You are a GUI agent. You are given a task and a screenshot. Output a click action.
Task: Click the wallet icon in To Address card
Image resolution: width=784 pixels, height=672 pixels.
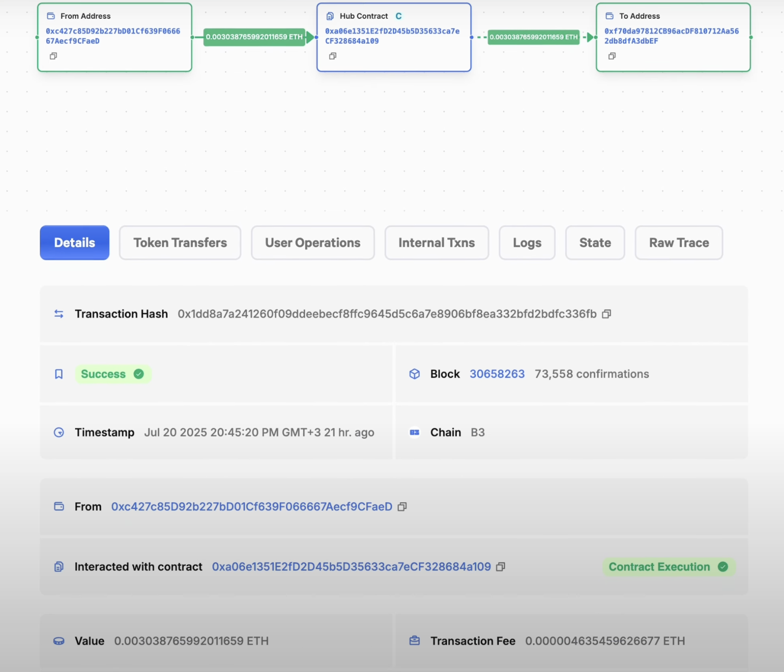(x=610, y=16)
